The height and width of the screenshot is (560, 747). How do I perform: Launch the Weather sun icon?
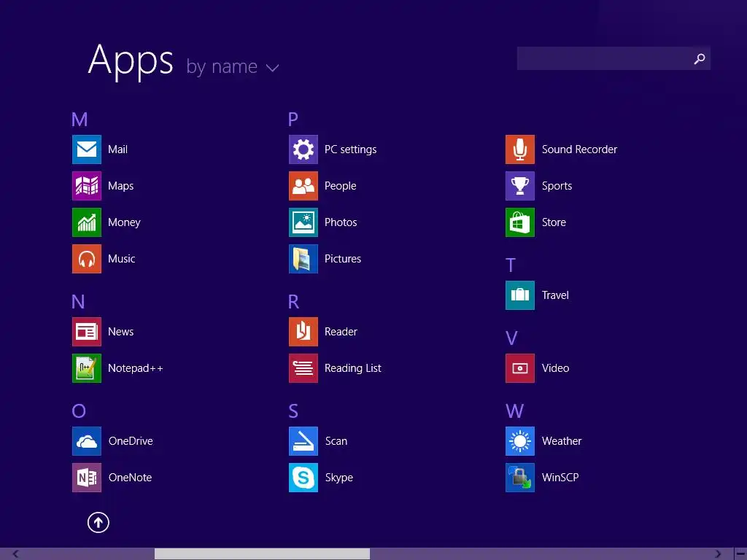pyautogui.click(x=520, y=441)
